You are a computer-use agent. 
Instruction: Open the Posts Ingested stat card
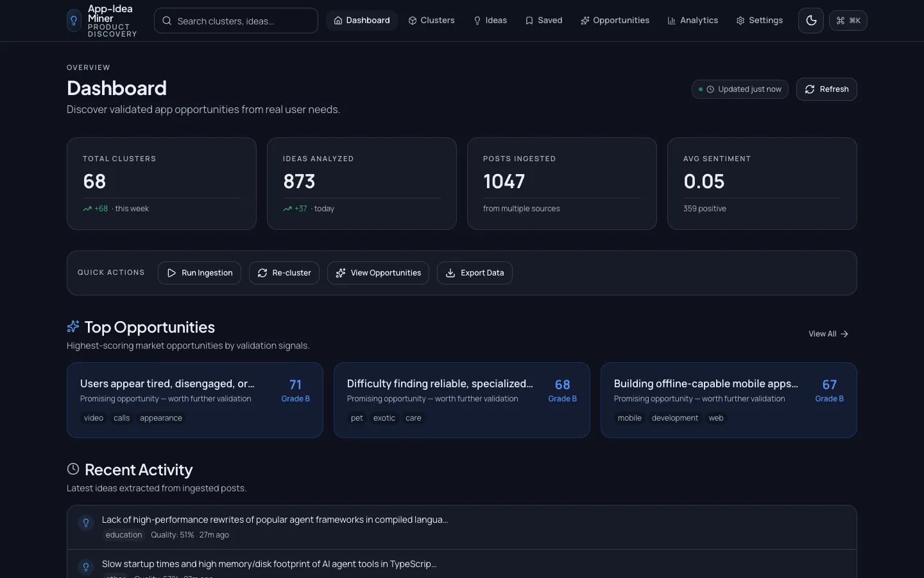(562, 184)
